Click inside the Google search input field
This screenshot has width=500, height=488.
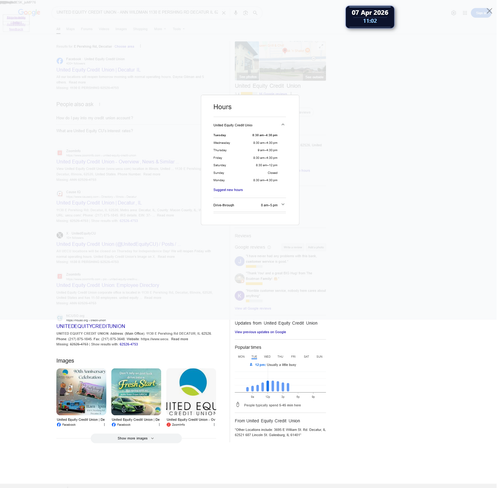pos(137,12)
